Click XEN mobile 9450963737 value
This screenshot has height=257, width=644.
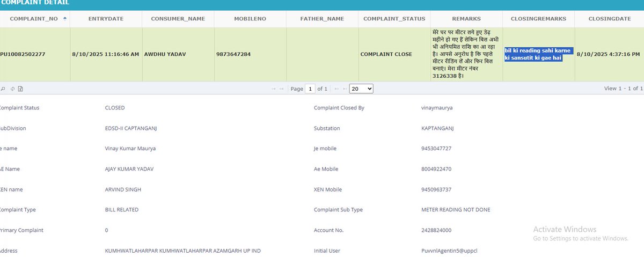436,189
